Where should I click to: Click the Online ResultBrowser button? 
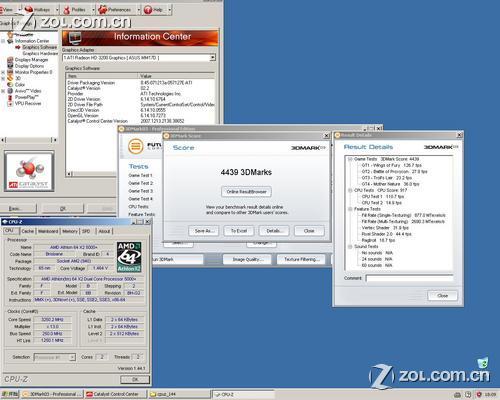point(246,192)
